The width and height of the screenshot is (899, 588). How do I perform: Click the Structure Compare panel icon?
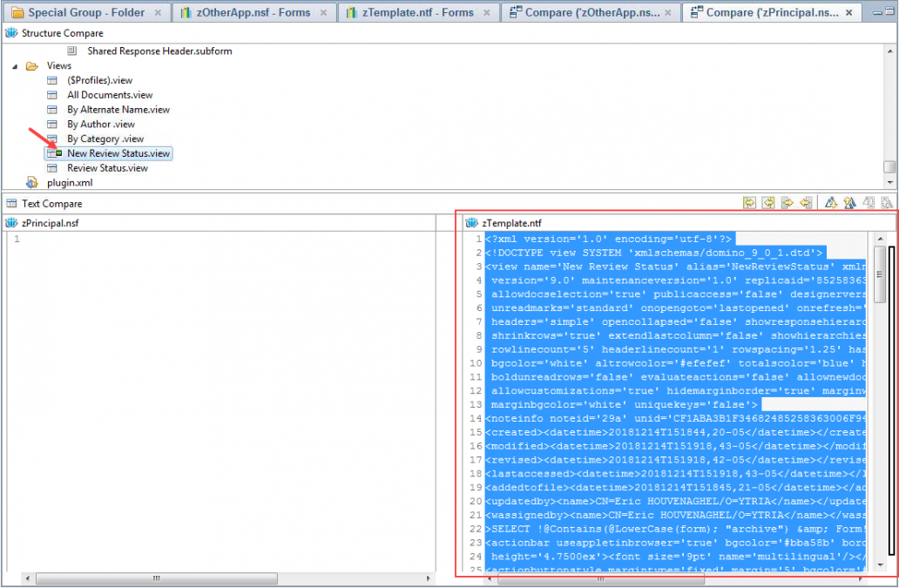click(x=11, y=33)
